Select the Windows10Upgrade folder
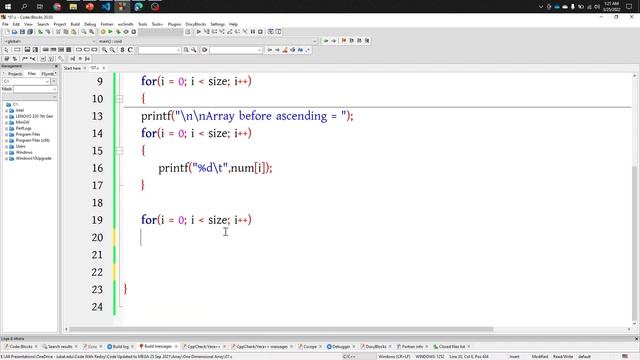Image resolution: width=640 pixels, height=360 pixels. [33, 158]
